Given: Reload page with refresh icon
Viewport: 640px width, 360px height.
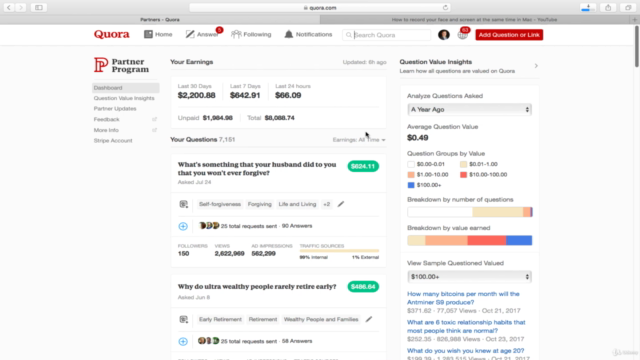Looking at the screenshot, I should click(445, 7).
